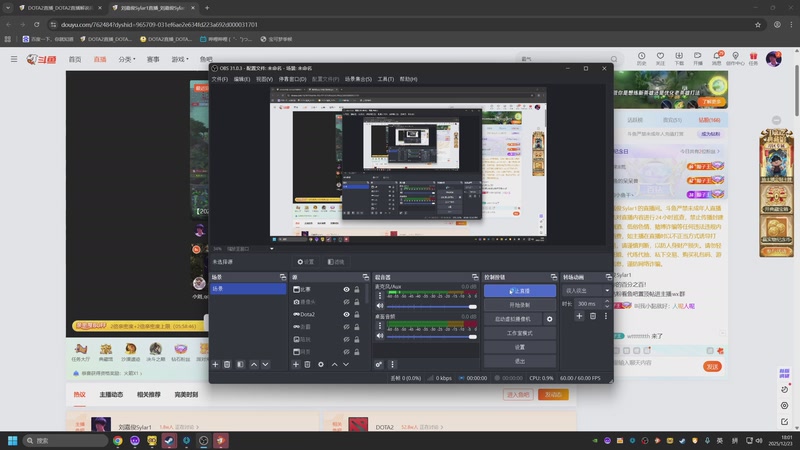Open 设置 button in Controls panel
Image resolution: width=800 pixels, height=450 pixels.
point(520,347)
